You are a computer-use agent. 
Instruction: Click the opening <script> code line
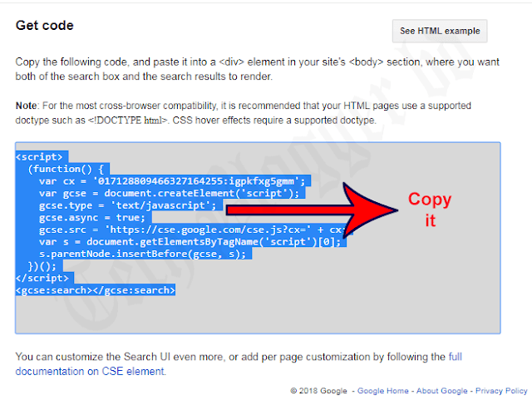click(x=39, y=157)
